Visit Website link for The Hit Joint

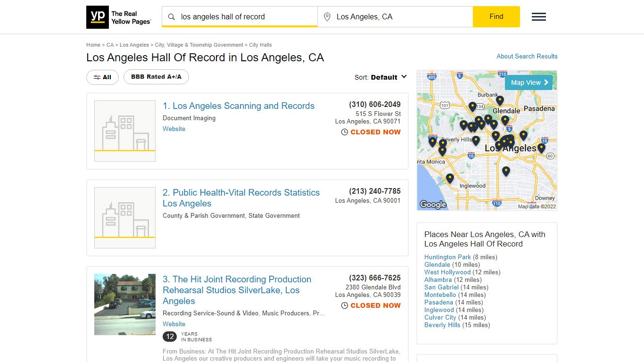[x=174, y=324]
